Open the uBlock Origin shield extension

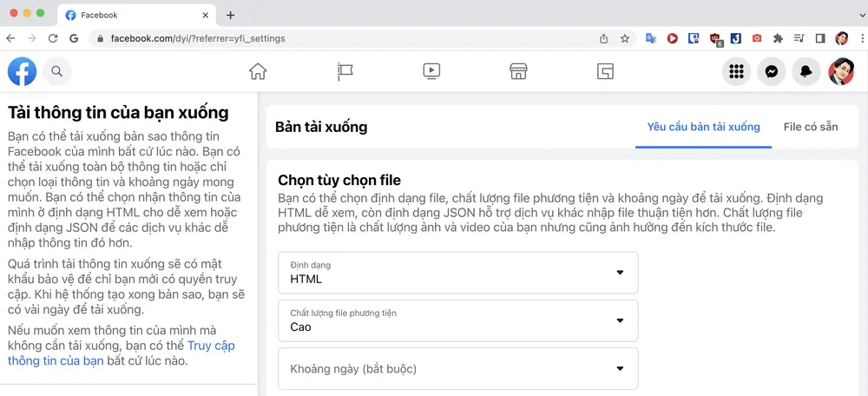716,39
